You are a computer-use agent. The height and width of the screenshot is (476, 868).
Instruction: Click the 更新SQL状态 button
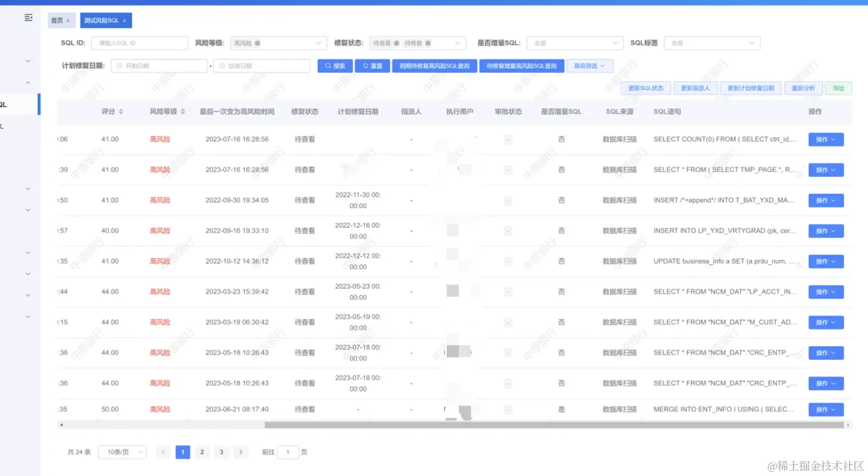click(646, 88)
